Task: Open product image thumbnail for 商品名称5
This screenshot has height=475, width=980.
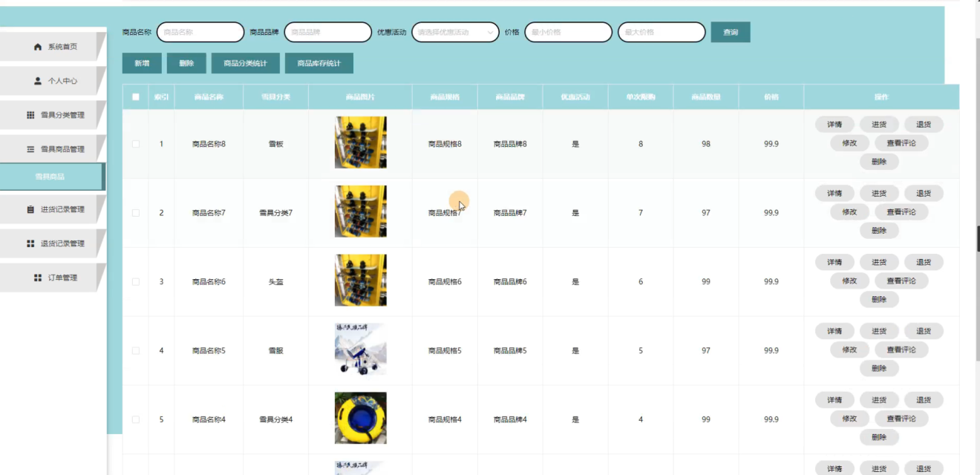Action: tap(361, 349)
